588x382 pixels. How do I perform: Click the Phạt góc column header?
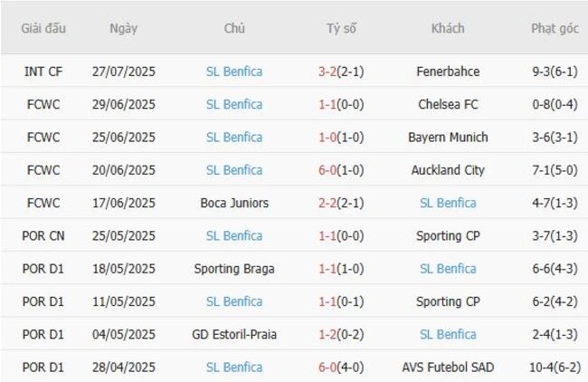555,28
